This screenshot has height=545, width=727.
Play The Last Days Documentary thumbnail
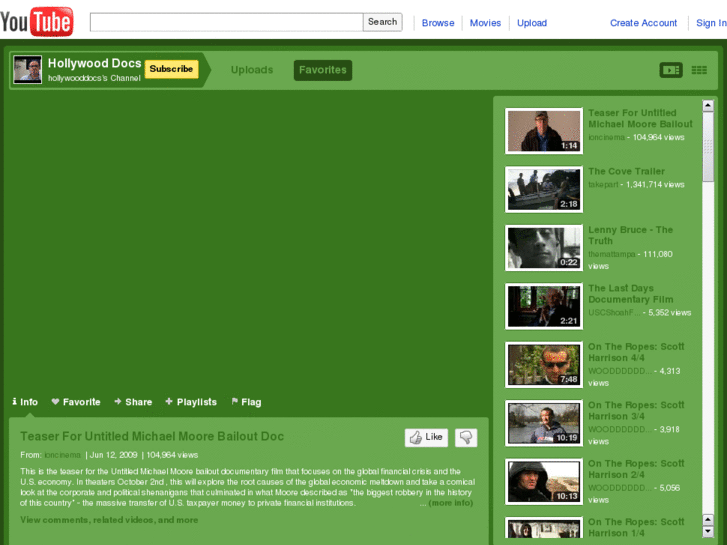[544, 306]
